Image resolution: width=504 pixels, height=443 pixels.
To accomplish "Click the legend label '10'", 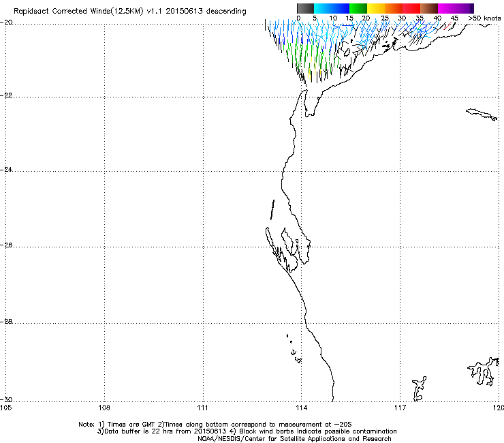I will [x=333, y=18].
